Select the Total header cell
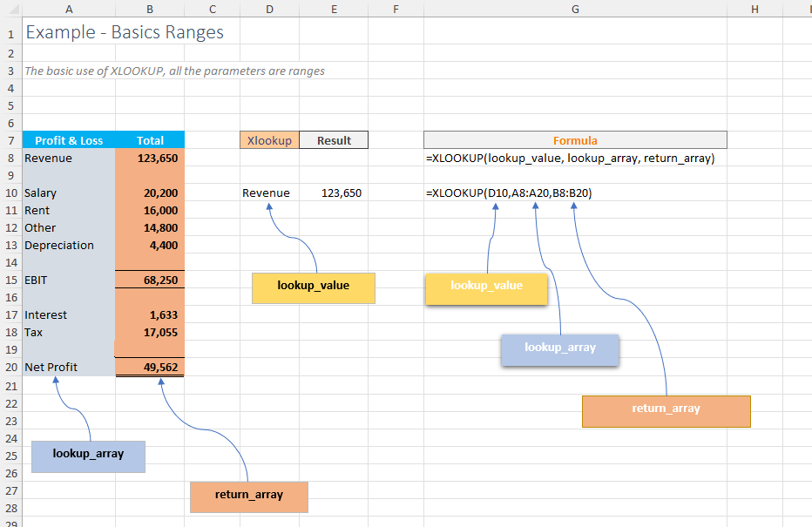Viewport: 812px width, 527px height. point(150,140)
